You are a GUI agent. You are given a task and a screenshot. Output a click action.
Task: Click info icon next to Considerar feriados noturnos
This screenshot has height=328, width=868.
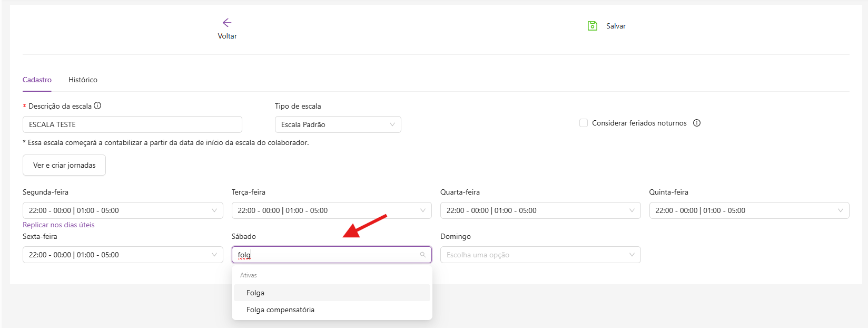(x=697, y=123)
